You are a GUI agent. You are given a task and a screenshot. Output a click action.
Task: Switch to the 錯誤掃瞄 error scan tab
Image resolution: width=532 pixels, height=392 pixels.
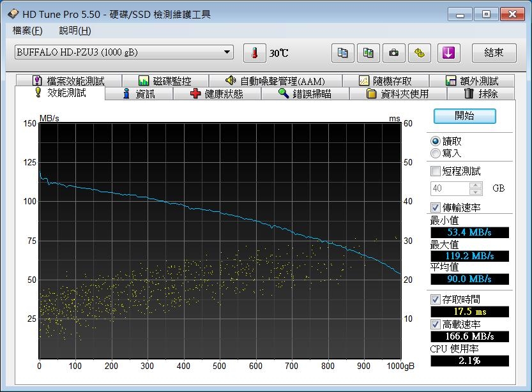coord(305,94)
